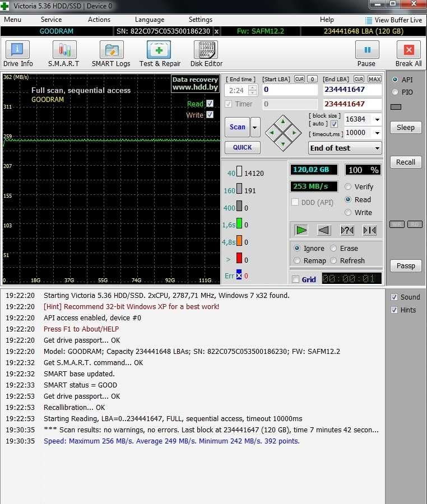Open the timeout 10000 dropdown

click(377, 133)
